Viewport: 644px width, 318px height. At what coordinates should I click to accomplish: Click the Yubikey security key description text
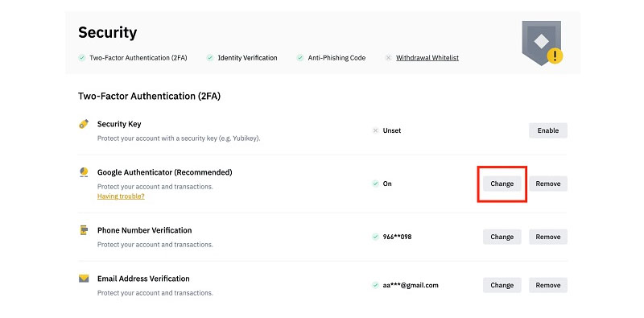(x=179, y=138)
